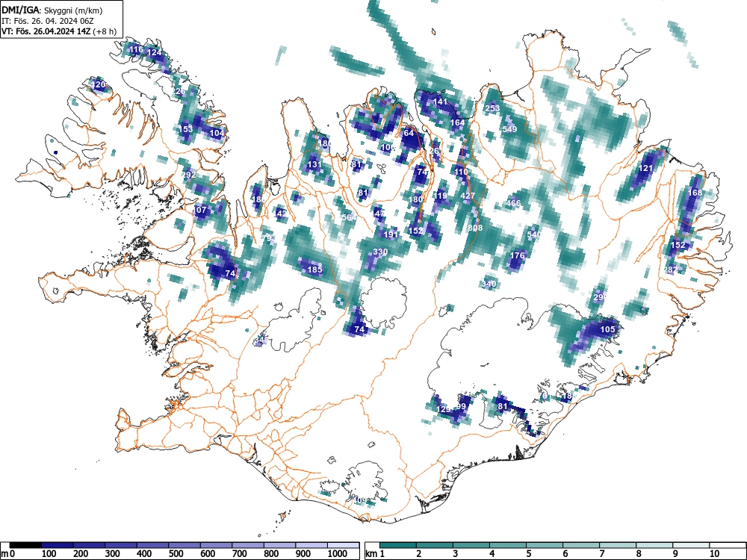This screenshot has width=747, height=560.
Task: Click the visibility value 185 on the map
Action: [314, 270]
